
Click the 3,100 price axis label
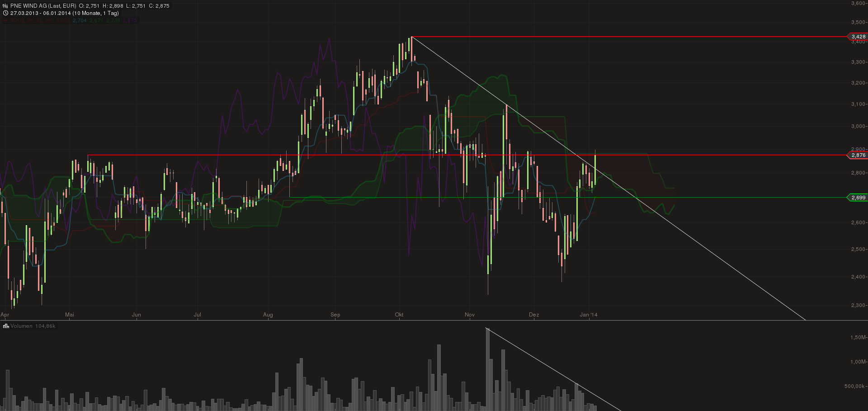[x=858, y=104]
